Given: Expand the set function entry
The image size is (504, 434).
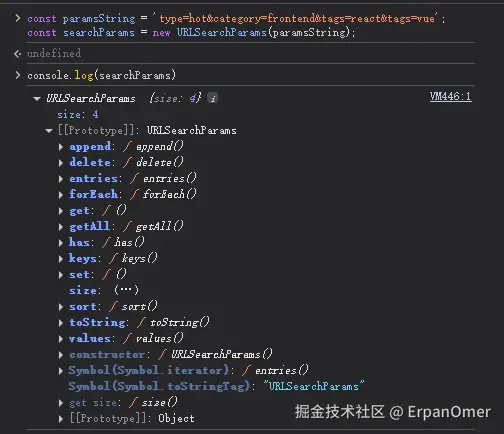Looking at the screenshot, I should tap(61, 275).
